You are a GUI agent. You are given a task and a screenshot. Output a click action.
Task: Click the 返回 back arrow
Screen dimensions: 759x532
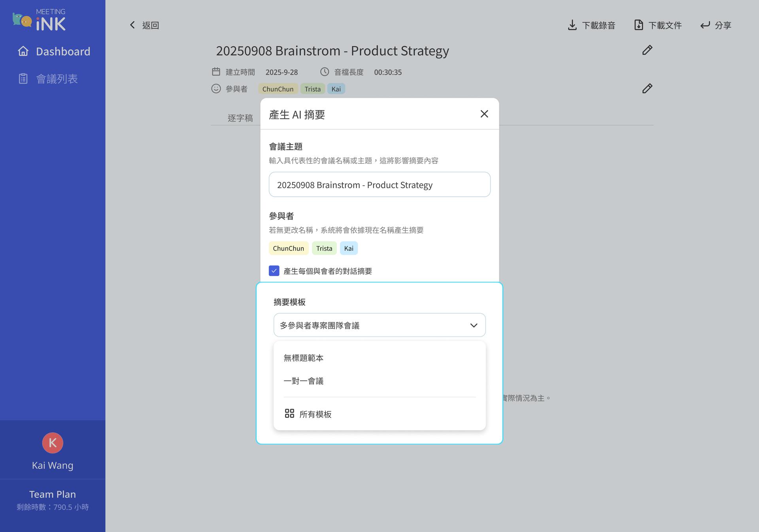132,25
